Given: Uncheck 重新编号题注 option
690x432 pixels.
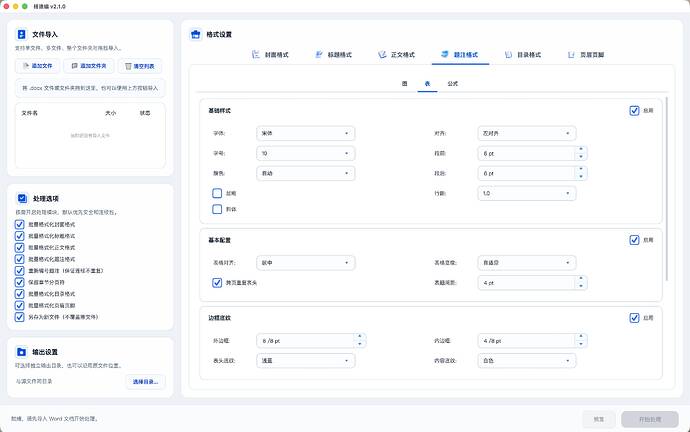Looking at the screenshot, I should [19, 271].
